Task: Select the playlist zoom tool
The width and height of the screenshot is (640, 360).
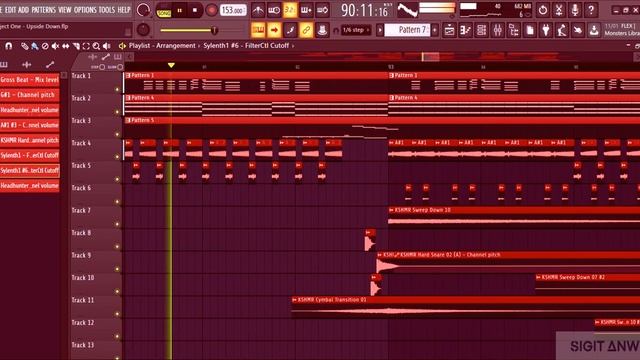Action: pyautogui.click(x=96, y=46)
